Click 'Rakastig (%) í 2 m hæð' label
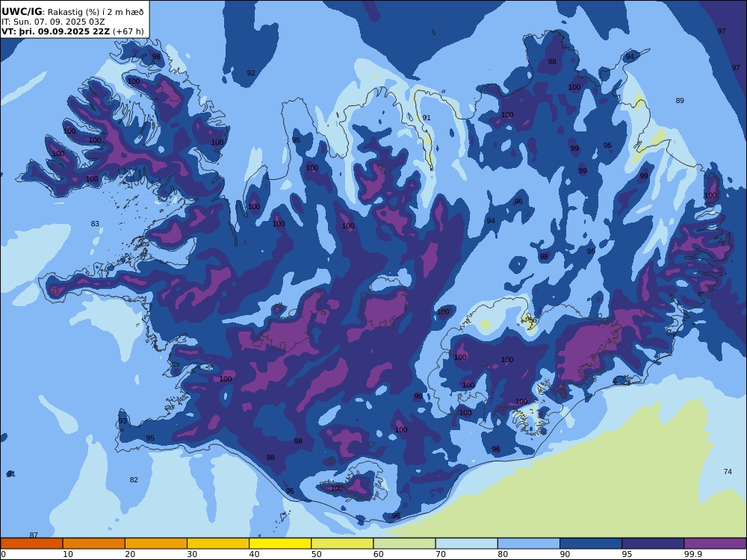The width and height of the screenshot is (747, 560). coord(96,12)
